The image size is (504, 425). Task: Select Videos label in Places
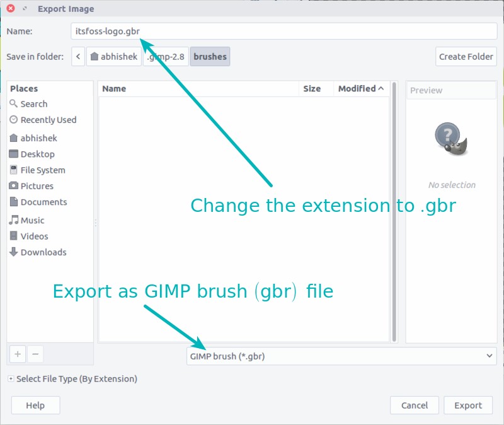click(x=35, y=236)
